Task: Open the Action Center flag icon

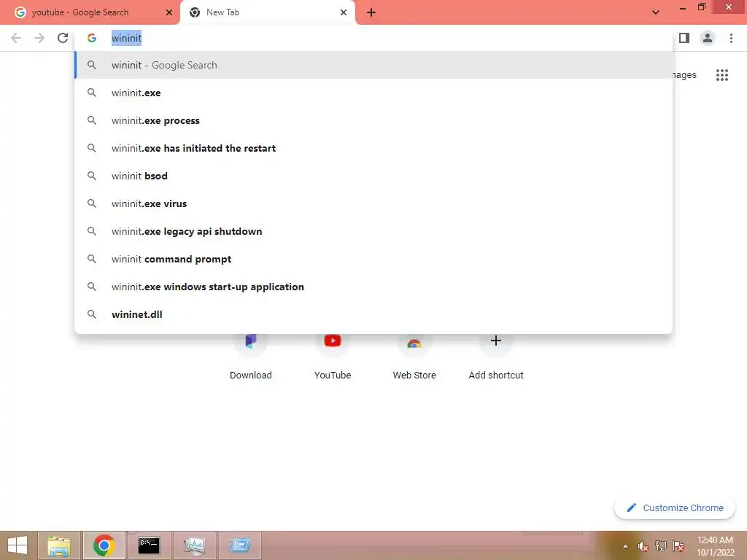Action: click(678, 546)
